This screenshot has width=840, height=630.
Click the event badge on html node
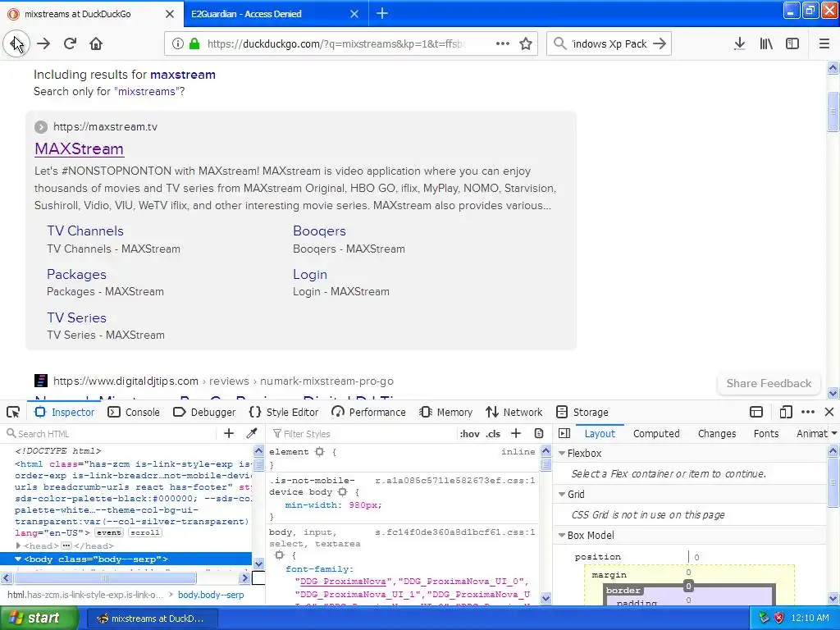coord(109,532)
